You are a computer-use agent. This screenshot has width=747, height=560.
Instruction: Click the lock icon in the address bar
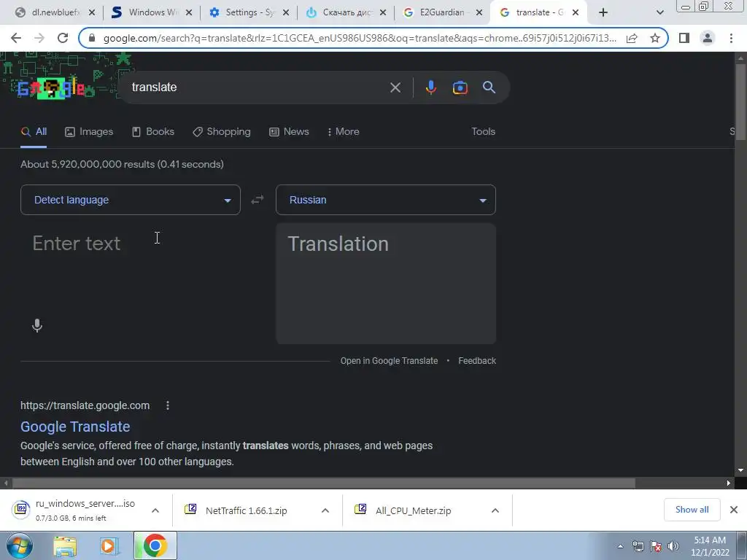[x=93, y=38]
